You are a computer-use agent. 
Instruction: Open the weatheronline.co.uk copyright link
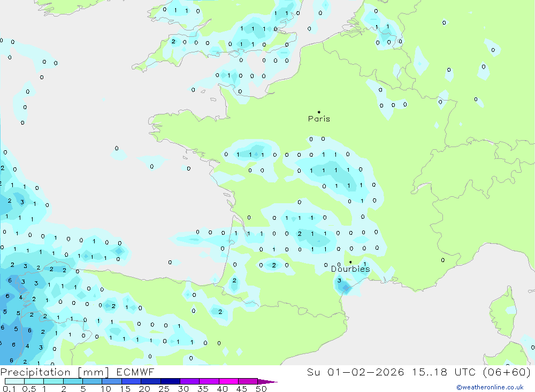[x=490, y=387]
